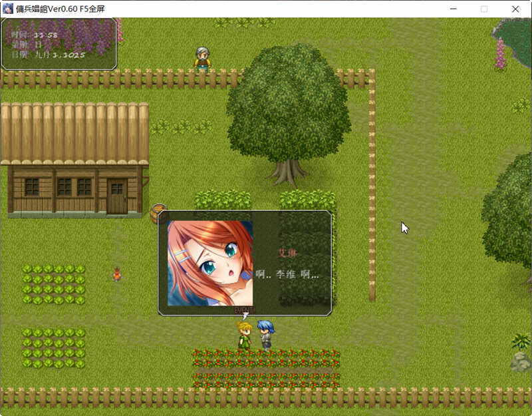Click the gray-haired villager by the top fence
532x416 pixels.
(202, 59)
